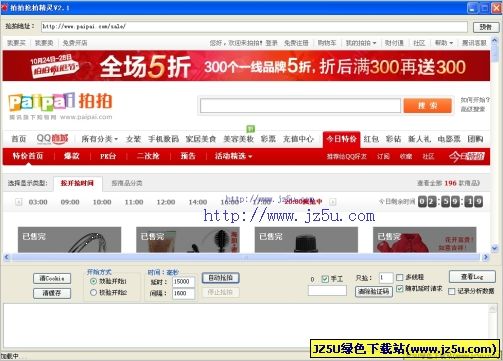Click the 抢拍地址 URL input field
Viewport: 503px width, 361px height.
pyautogui.click(x=254, y=27)
